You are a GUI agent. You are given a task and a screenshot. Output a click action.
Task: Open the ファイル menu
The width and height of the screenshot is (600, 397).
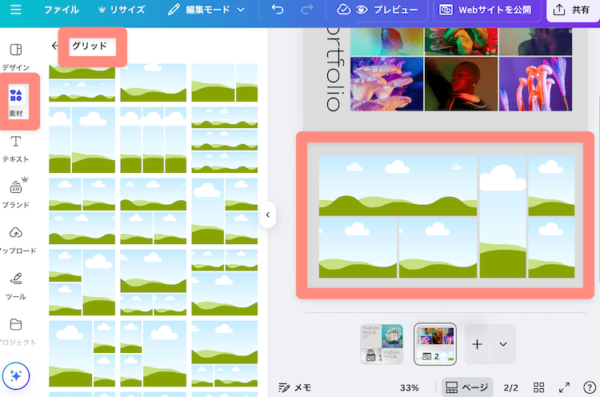point(61,10)
